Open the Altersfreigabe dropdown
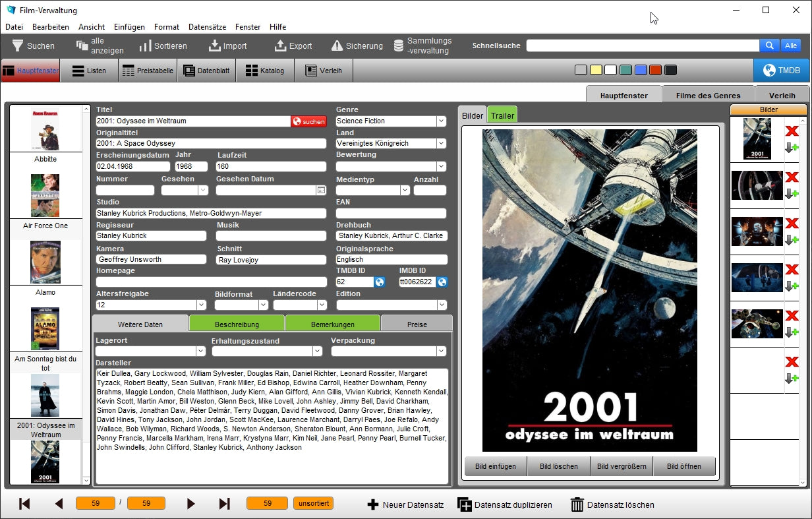812x519 pixels. tap(201, 305)
